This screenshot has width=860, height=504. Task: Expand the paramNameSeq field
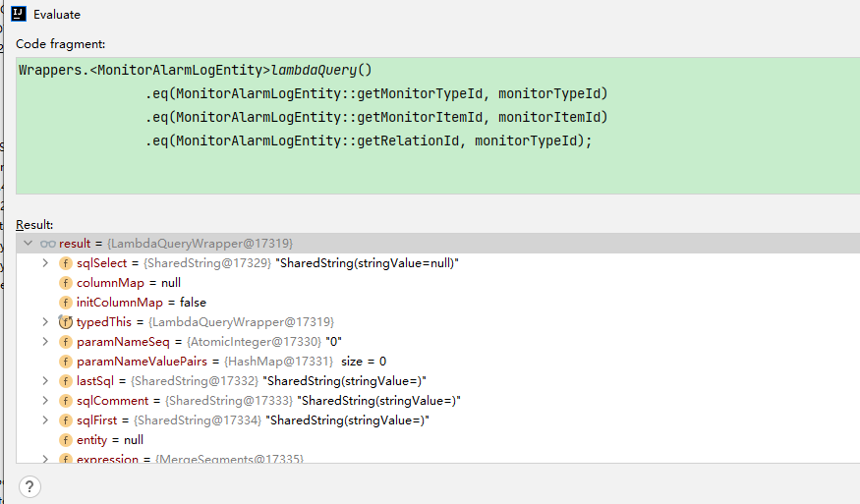[45, 342]
